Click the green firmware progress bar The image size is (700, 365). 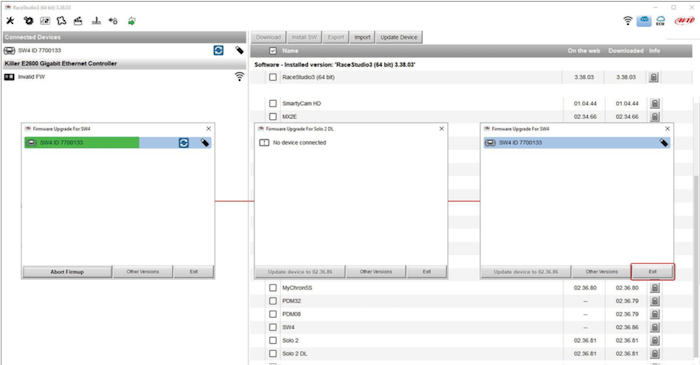point(82,143)
